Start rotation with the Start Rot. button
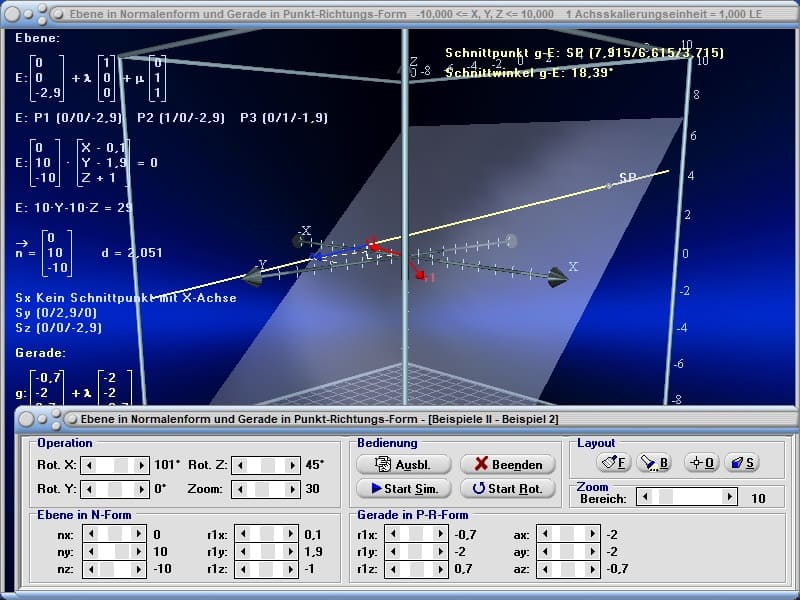This screenshot has height=600, width=800. coord(507,489)
